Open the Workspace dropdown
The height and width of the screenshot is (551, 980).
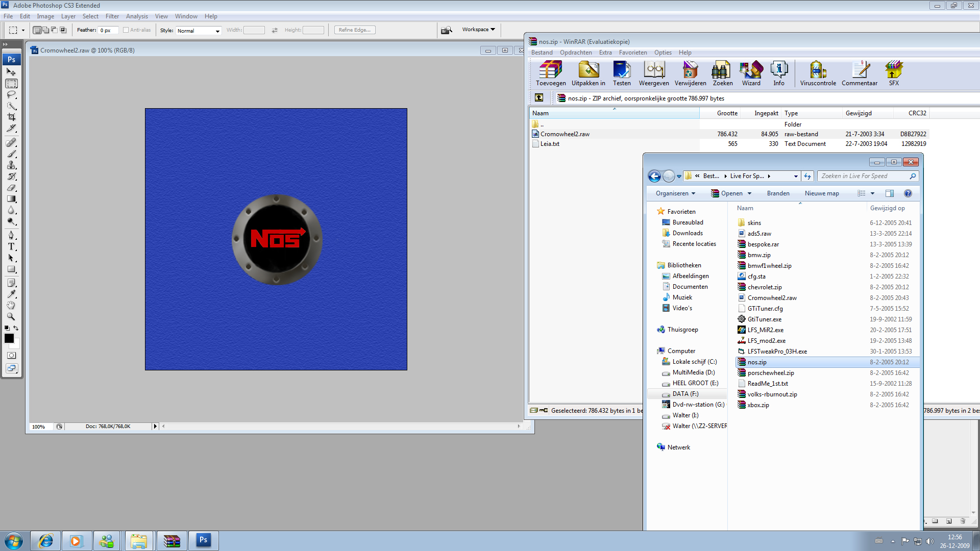coord(478,30)
